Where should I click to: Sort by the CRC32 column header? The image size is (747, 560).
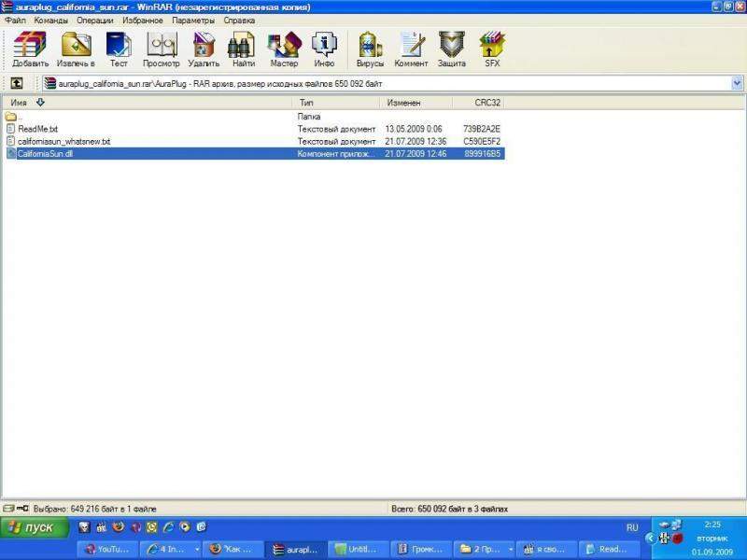click(478, 103)
